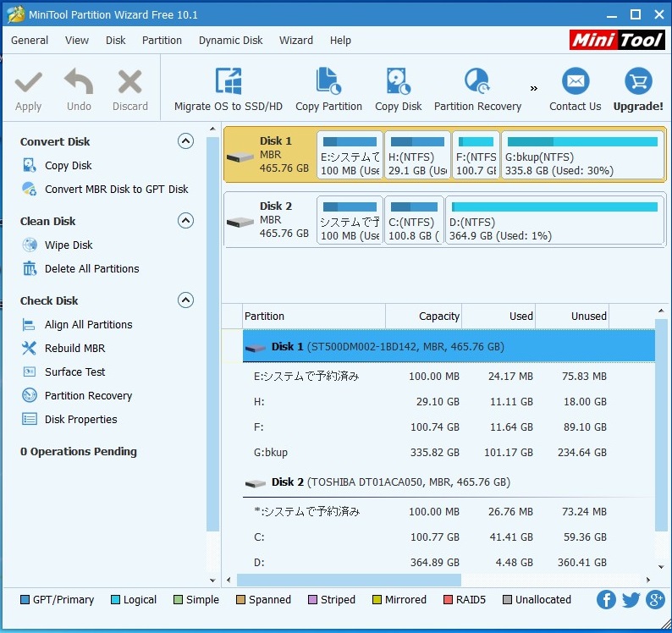The image size is (672, 633).
Task: Click the Discard X icon
Action: [x=129, y=82]
